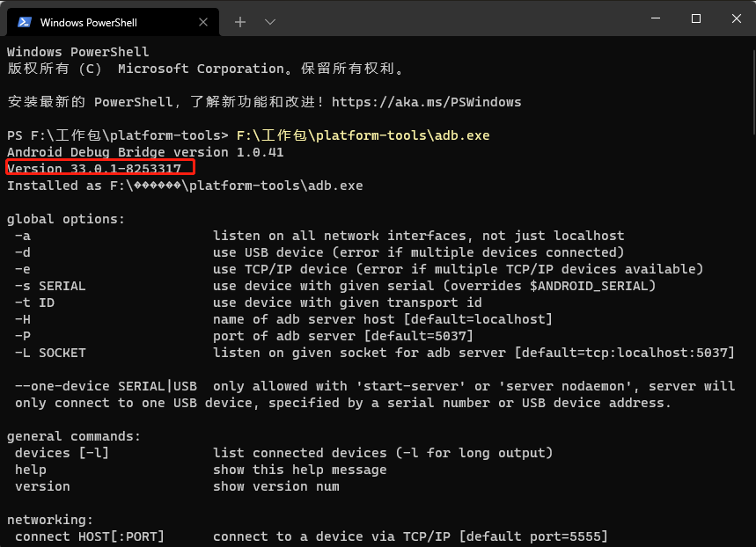Image resolution: width=756 pixels, height=547 pixels.
Task: Maximize the terminal window
Action: [695, 19]
